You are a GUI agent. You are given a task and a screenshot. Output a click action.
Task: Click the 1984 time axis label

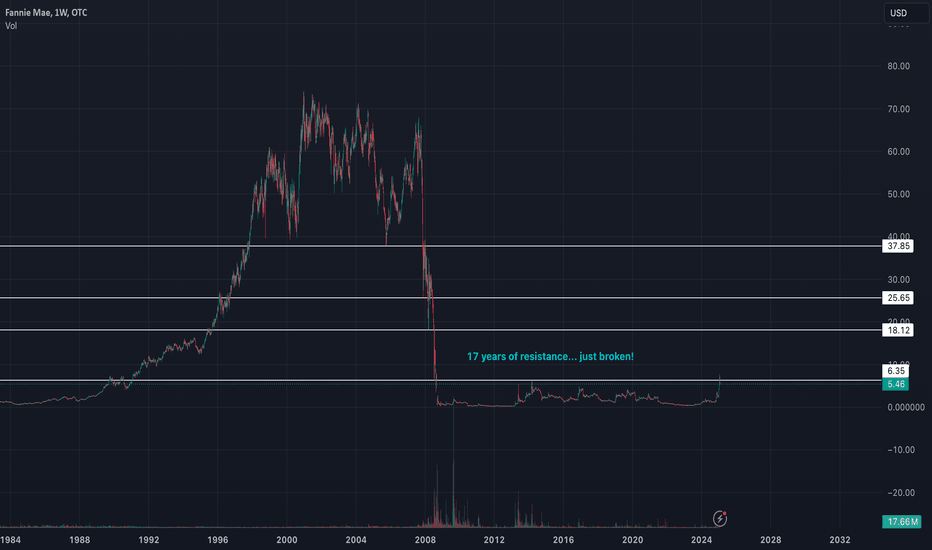pos(10,540)
